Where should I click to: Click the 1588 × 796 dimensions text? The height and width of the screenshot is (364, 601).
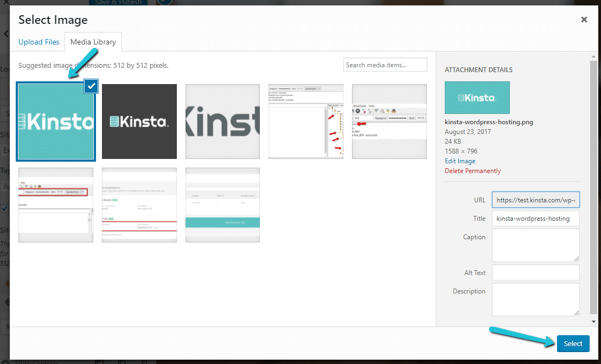coord(461,151)
